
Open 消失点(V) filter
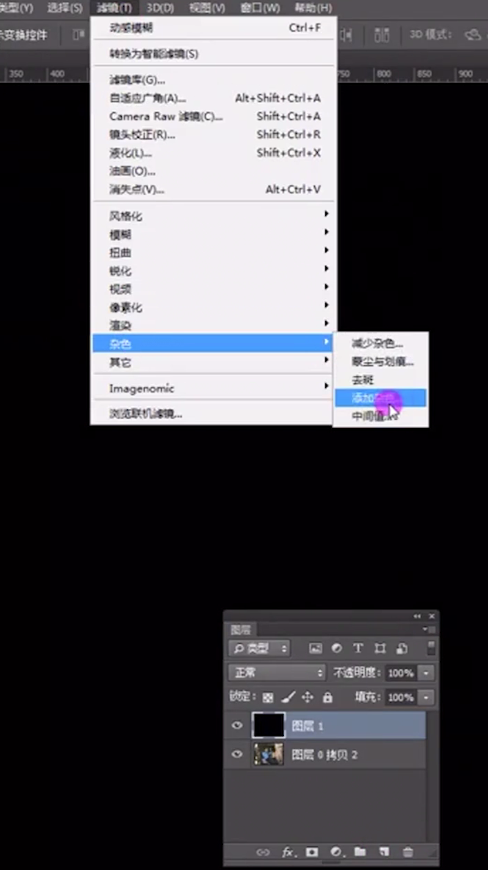(x=214, y=189)
